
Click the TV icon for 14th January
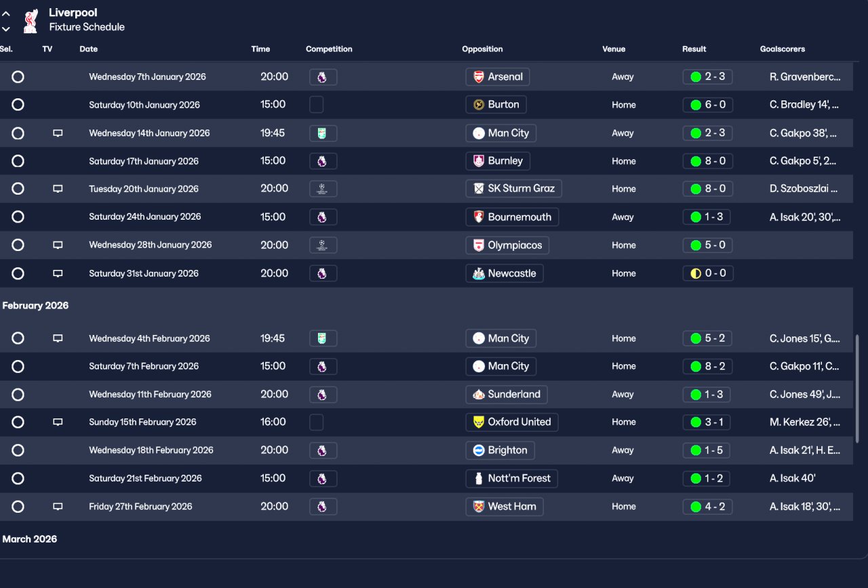coord(58,134)
